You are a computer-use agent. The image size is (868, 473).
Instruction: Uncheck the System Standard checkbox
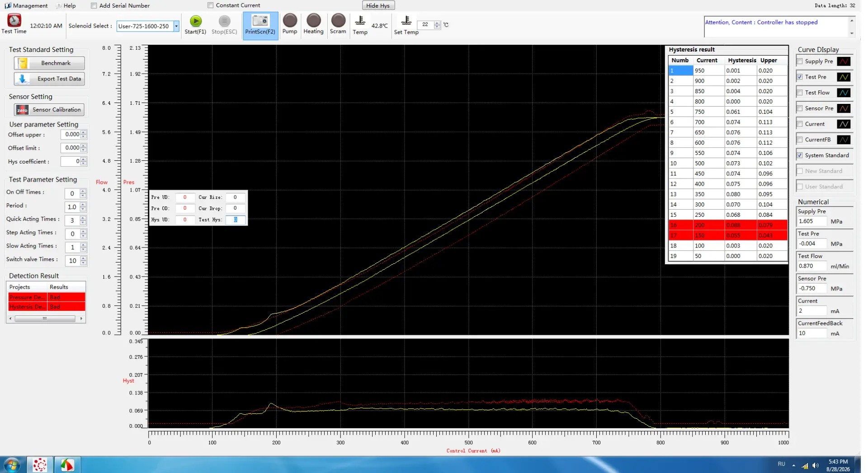click(800, 155)
